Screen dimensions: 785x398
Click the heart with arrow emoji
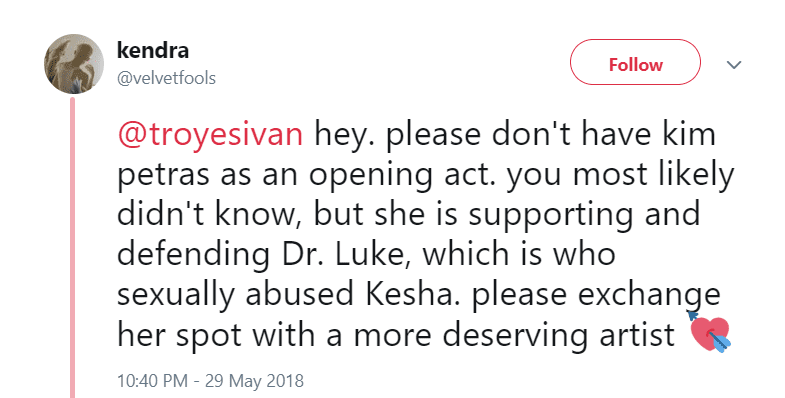[709, 331]
